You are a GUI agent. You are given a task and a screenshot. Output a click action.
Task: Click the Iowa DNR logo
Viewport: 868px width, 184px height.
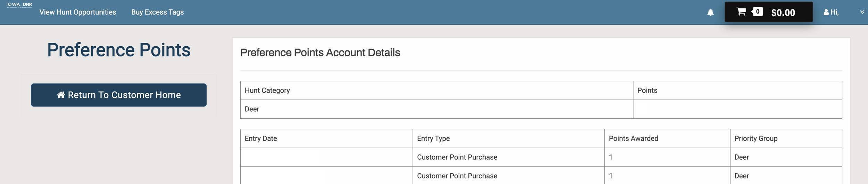(19, 5)
